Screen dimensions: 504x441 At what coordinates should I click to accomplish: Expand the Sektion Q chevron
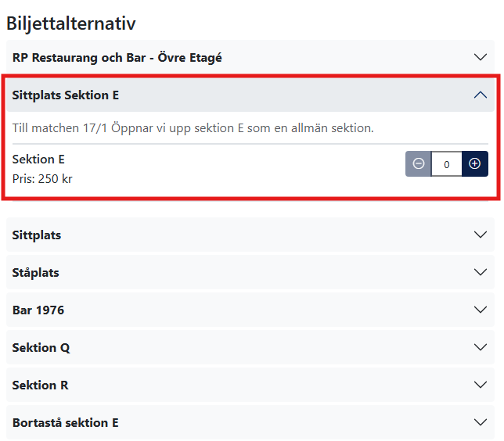481,347
